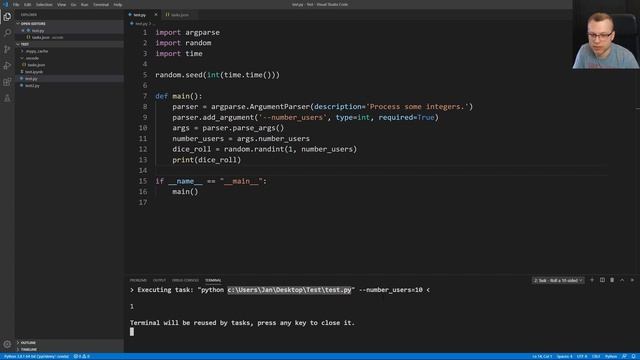Open notifications bell in status bar
This screenshot has height=360, width=640.
tap(633, 356)
